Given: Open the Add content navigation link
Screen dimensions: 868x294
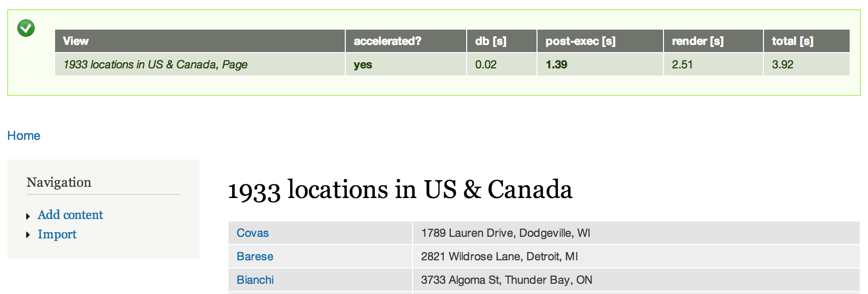Looking at the screenshot, I should click(x=70, y=215).
